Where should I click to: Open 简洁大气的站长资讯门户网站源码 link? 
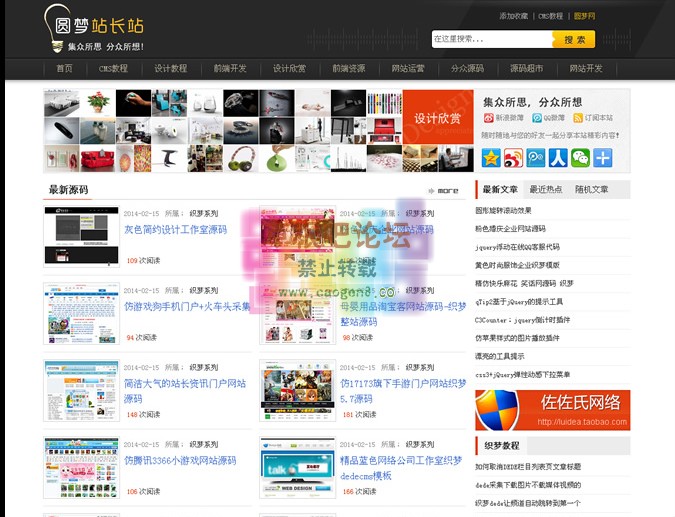click(185, 391)
